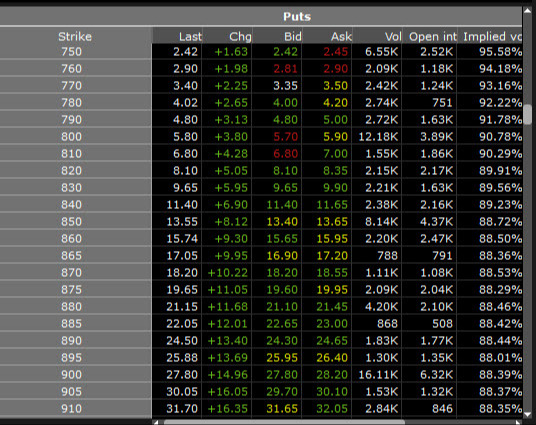Click the vertical scrollbar down arrow

[x=528, y=414]
